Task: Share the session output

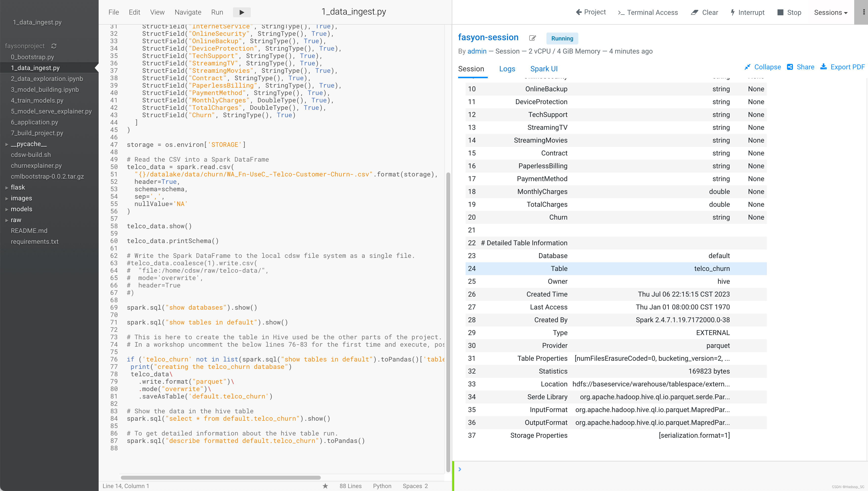Action: 801,67
